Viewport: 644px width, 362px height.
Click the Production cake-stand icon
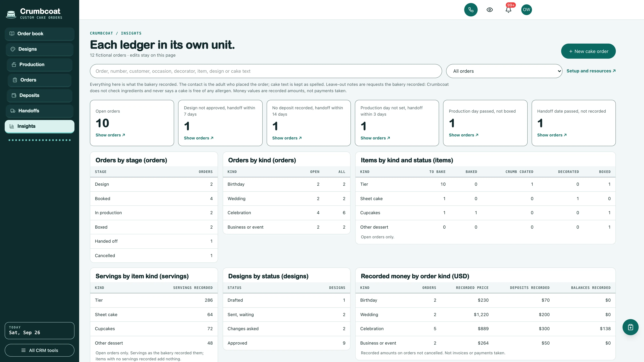[x=14, y=65]
